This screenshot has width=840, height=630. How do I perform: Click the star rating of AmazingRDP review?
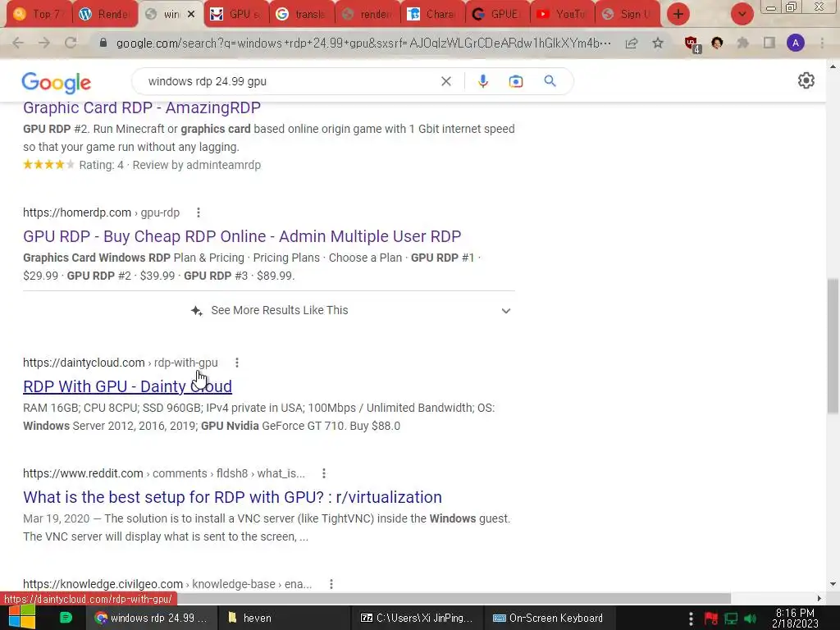48,164
